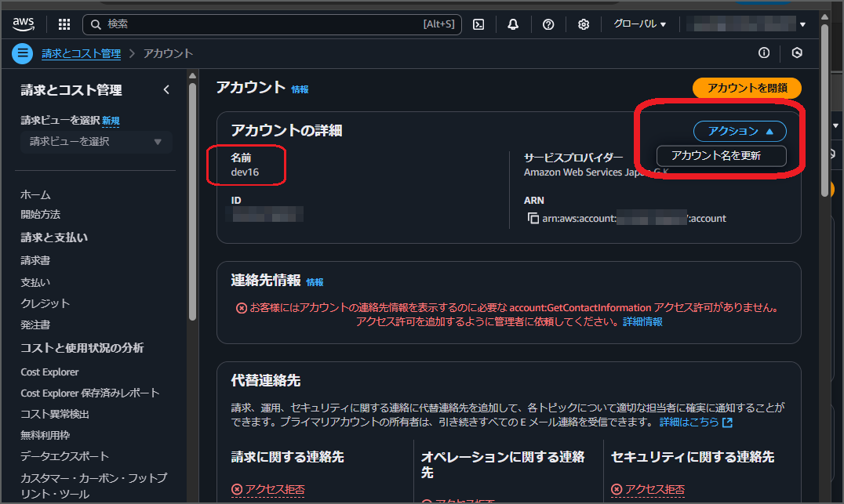Expand the グローバル region dropdown

[x=639, y=24]
